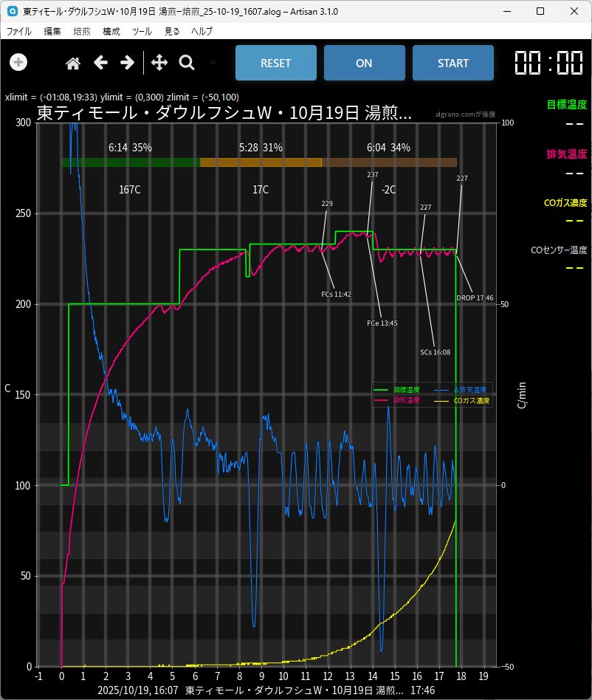Screen dimensions: 592x700
Task: Select the Pan move-axes tool
Action: (159, 63)
